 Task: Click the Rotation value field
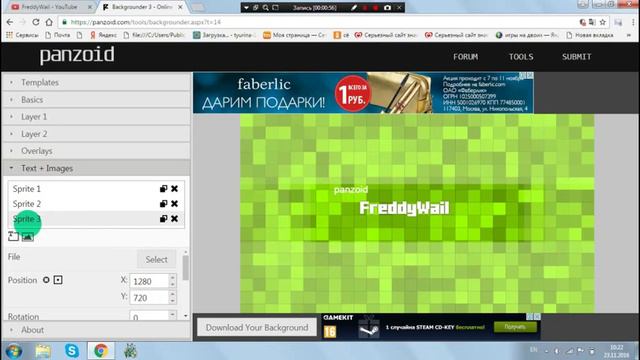pyautogui.click(x=149, y=316)
